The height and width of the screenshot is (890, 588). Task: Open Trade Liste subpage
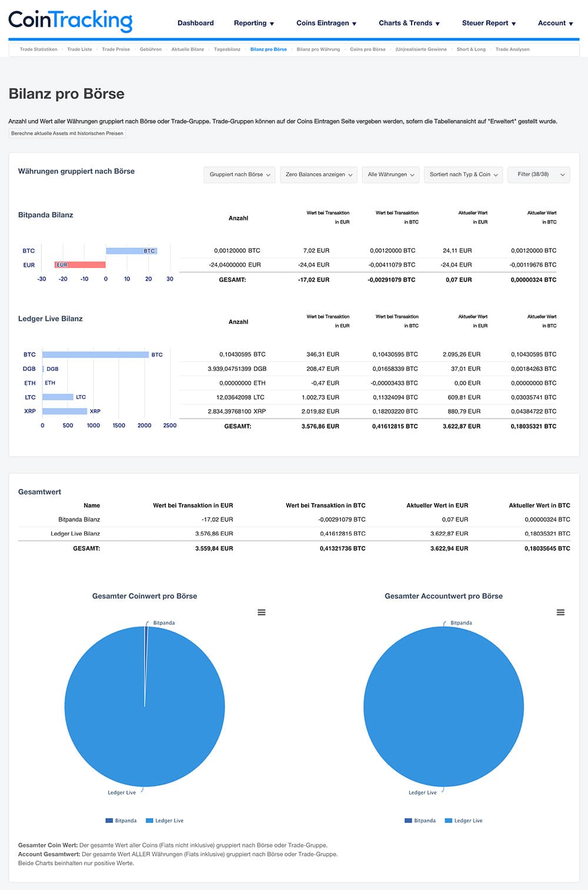(x=80, y=49)
